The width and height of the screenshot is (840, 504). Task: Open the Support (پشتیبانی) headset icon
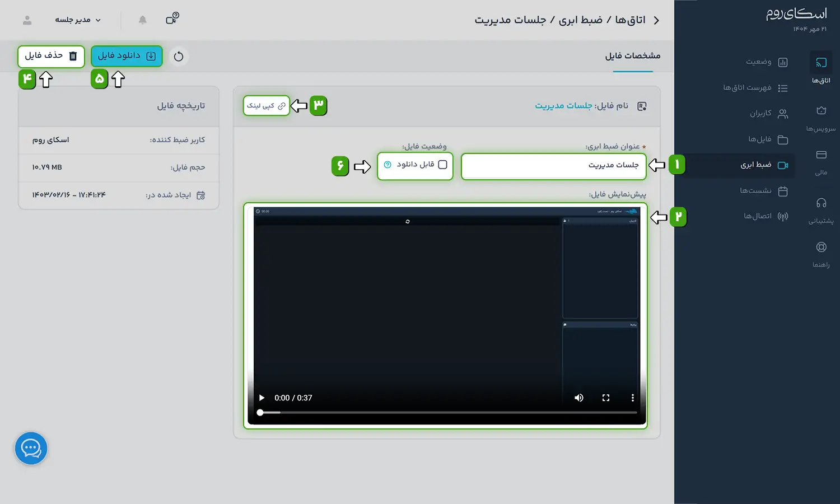821,204
